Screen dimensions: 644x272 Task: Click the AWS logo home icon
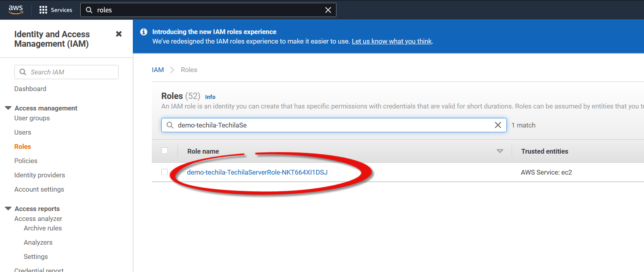coord(16,10)
